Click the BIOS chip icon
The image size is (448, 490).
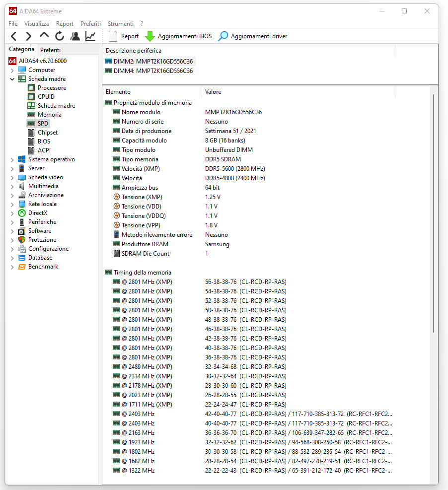tap(31, 141)
